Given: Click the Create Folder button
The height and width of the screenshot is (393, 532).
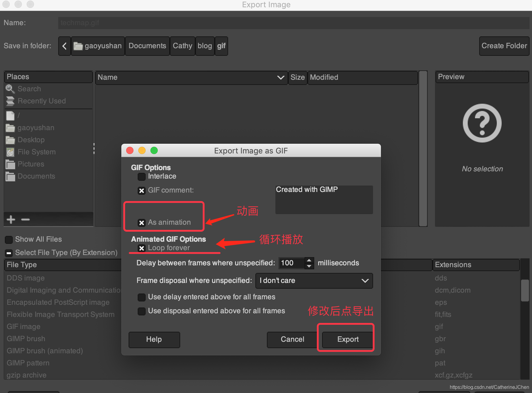Looking at the screenshot, I should tap(504, 46).
